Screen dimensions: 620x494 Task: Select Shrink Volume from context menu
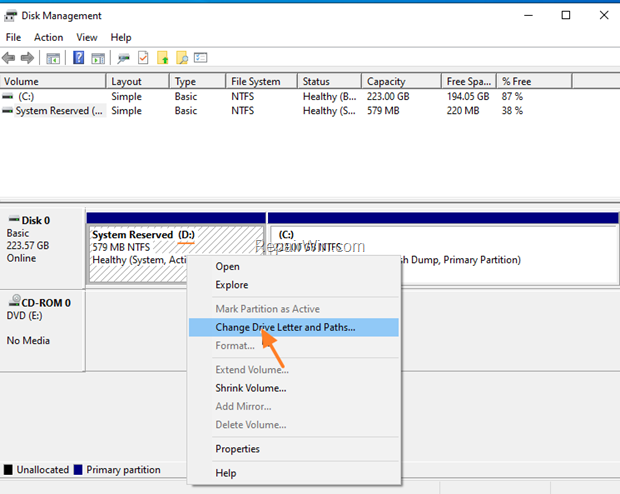[294, 388]
